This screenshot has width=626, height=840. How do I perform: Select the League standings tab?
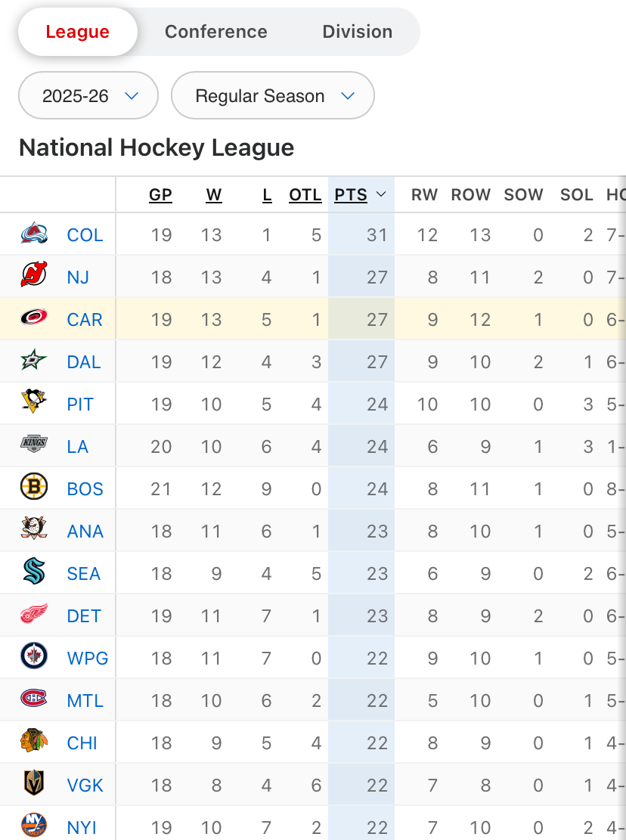point(77,32)
